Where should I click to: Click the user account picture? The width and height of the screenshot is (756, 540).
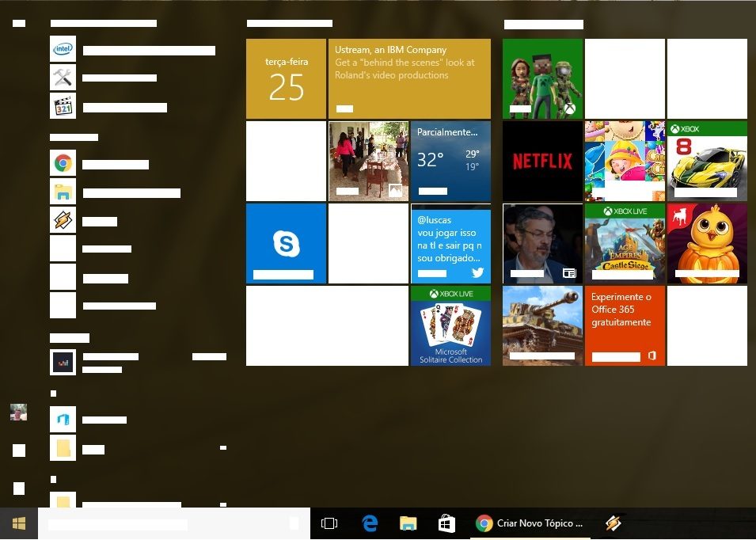tap(19, 413)
